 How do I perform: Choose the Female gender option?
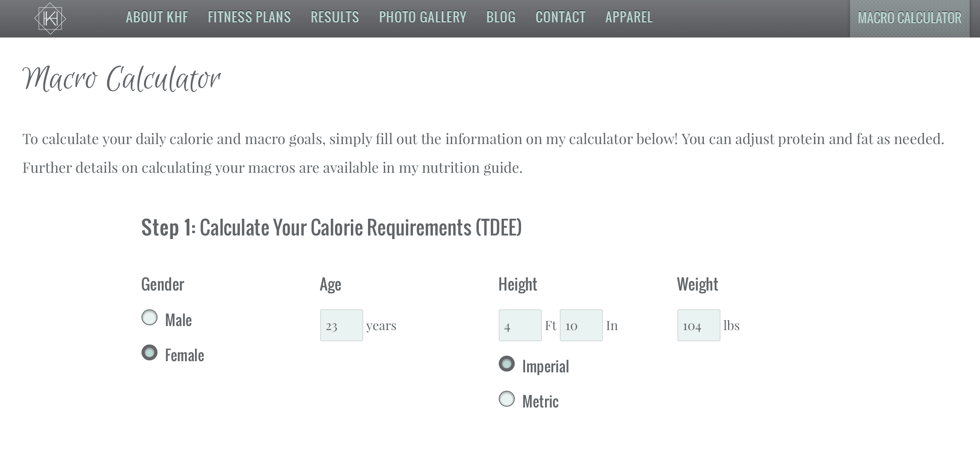coord(150,352)
